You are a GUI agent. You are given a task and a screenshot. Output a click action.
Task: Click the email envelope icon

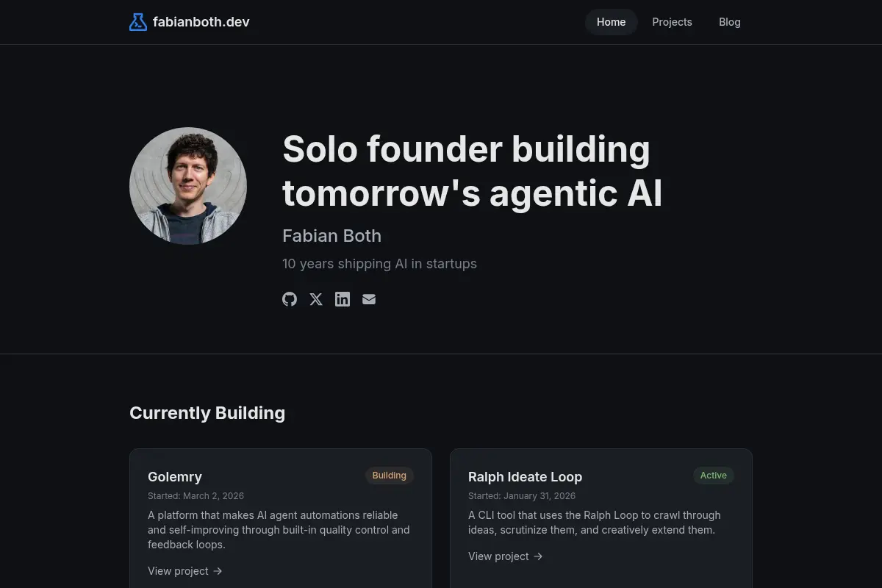[x=369, y=299]
